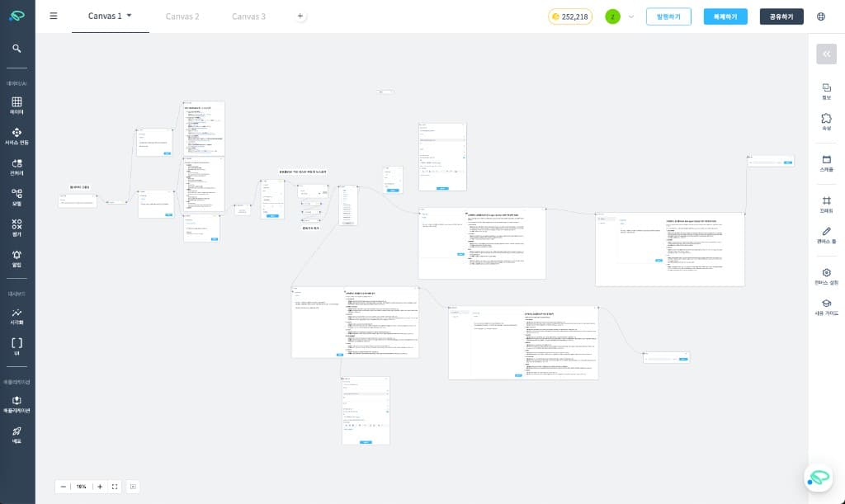The height and width of the screenshot is (504, 845).
Task: Toggle the hamburger menu at top left
Action: tap(54, 16)
